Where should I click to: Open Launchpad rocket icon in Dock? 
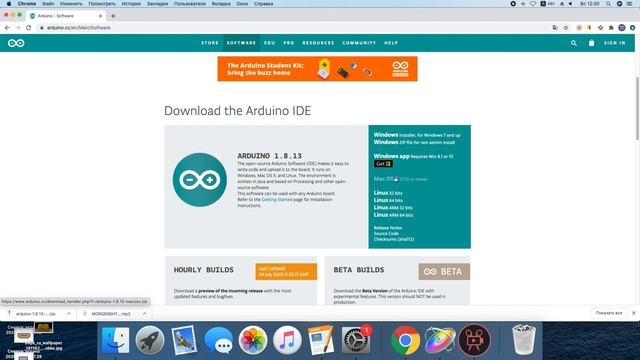[150, 340]
